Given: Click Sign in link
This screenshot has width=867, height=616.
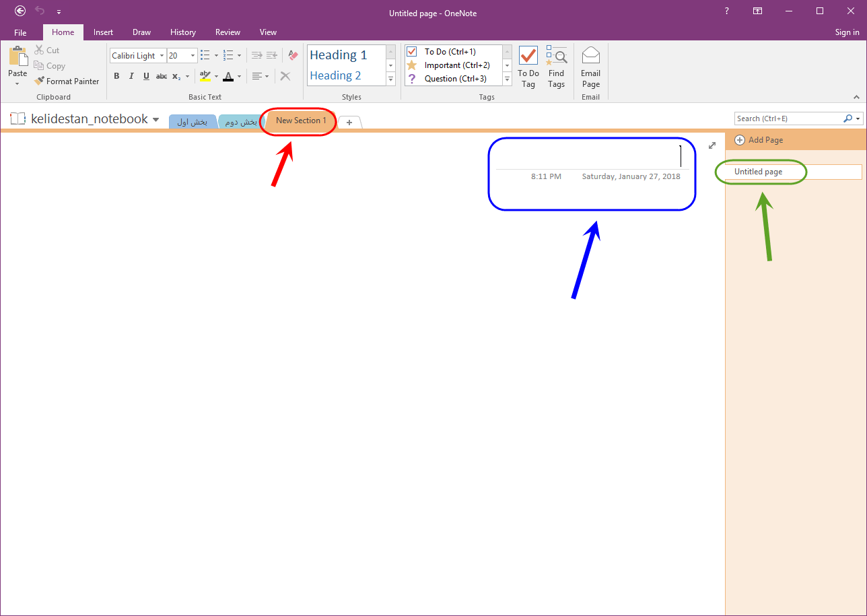Looking at the screenshot, I should click(847, 32).
